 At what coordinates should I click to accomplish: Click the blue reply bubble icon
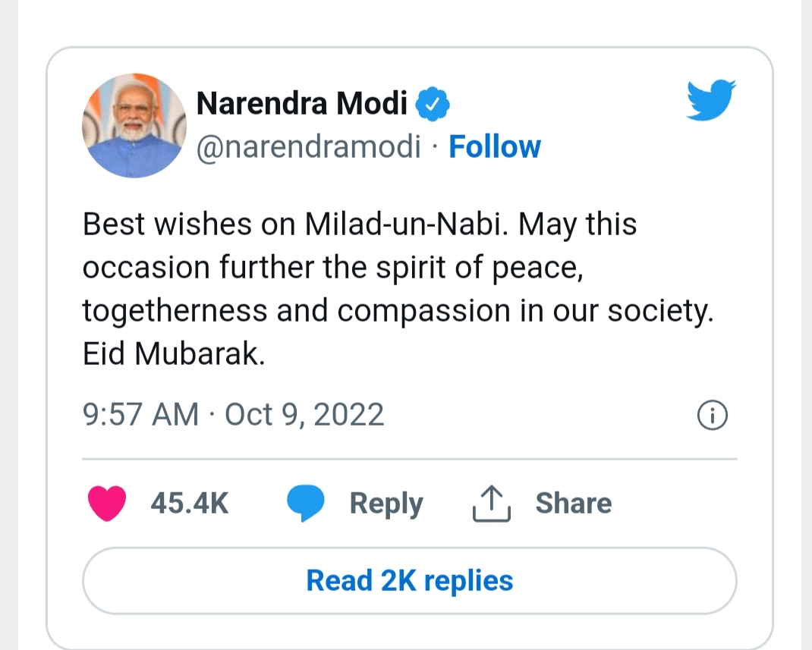305,504
